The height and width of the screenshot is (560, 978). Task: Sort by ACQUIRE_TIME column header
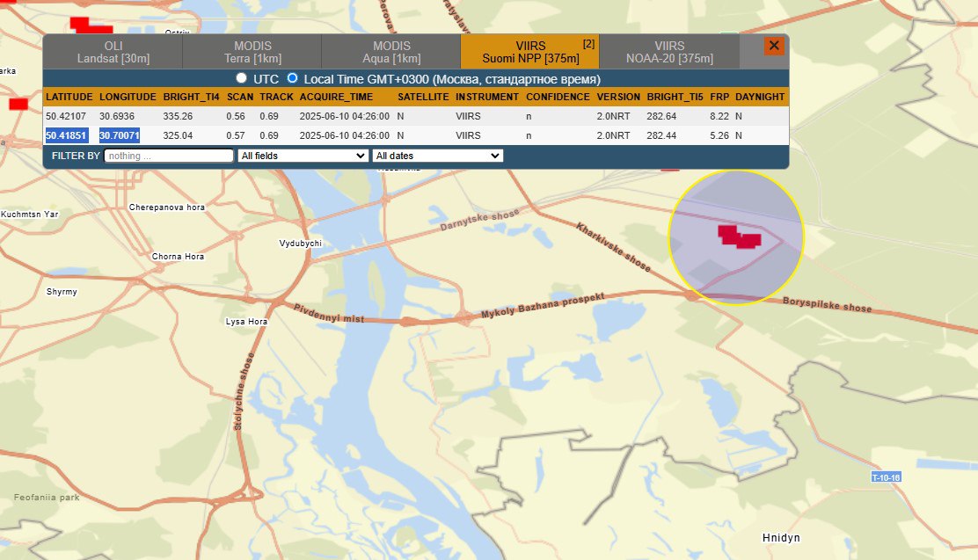coord(336,97)
